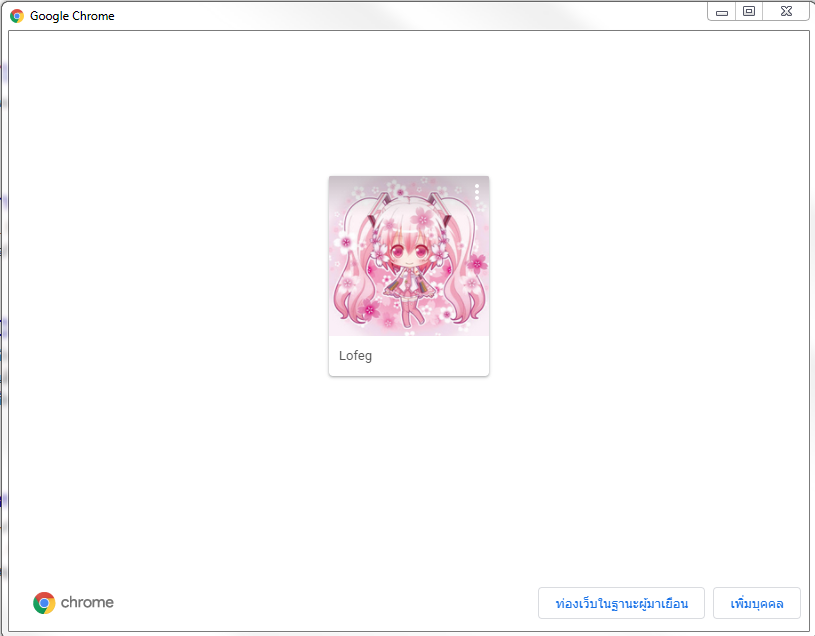Close the Google Chrome profile window
Screen dimensions: 815x636
tap(786, 11)
